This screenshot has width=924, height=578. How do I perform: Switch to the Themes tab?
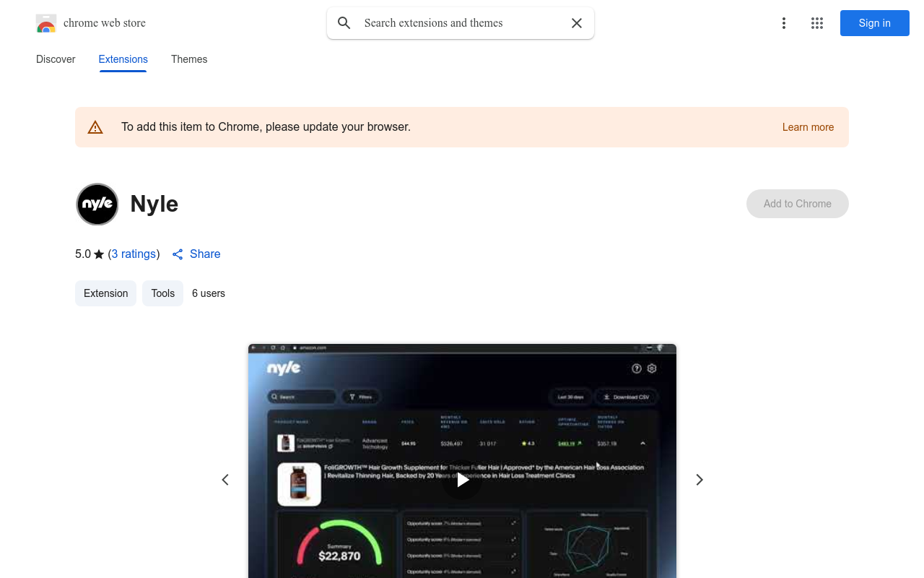pyautogui.click(x=189, y=59)
